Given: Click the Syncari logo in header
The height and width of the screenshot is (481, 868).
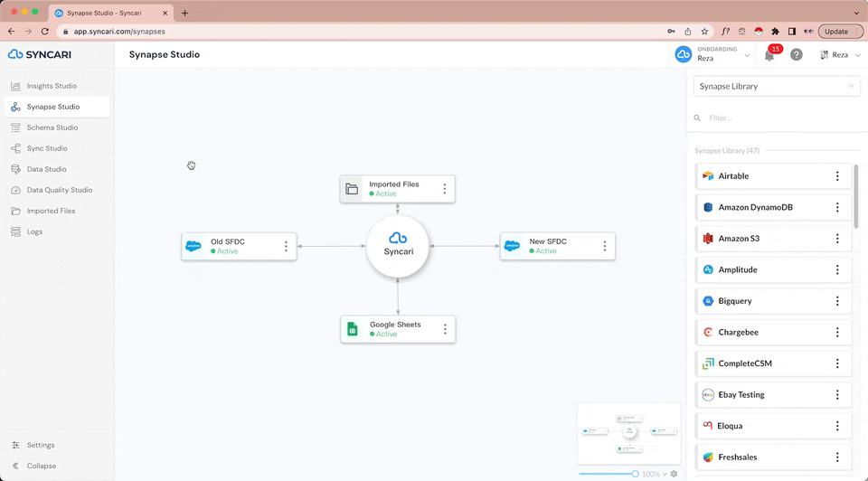Looking at the screenshot, I should (39, 54).
